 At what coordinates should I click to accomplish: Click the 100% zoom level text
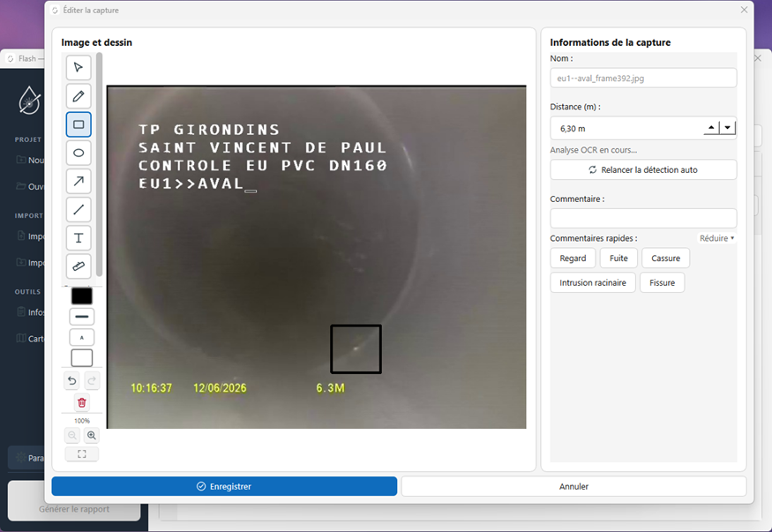(82, 421)
